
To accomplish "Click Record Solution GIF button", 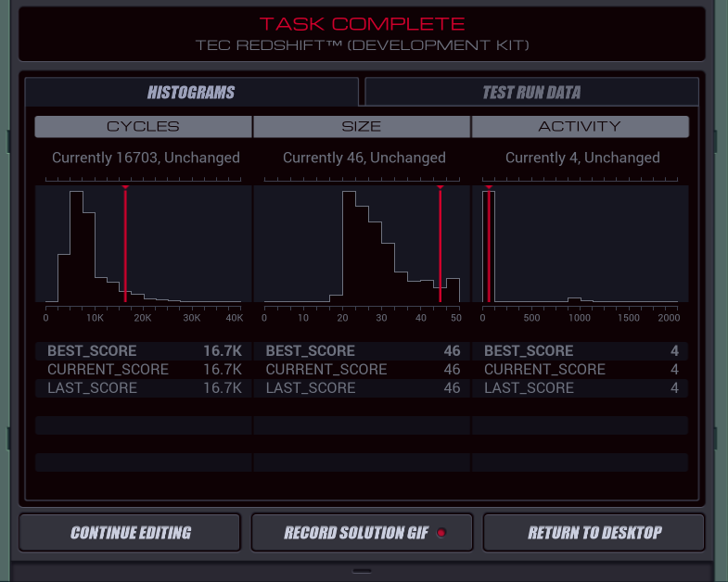I will coord(362,532).
